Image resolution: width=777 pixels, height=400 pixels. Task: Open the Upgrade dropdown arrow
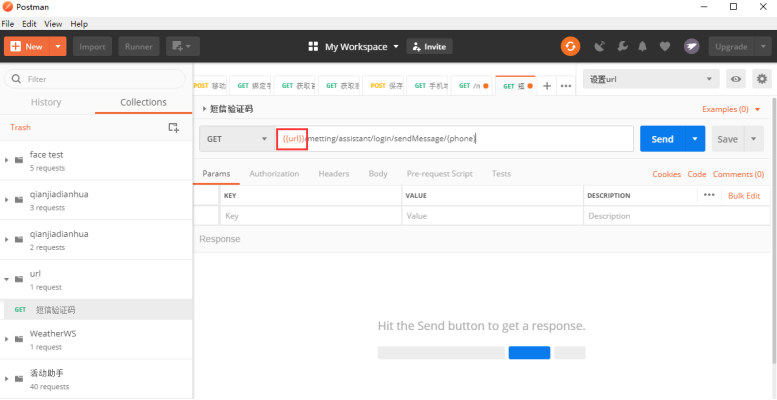763,47
